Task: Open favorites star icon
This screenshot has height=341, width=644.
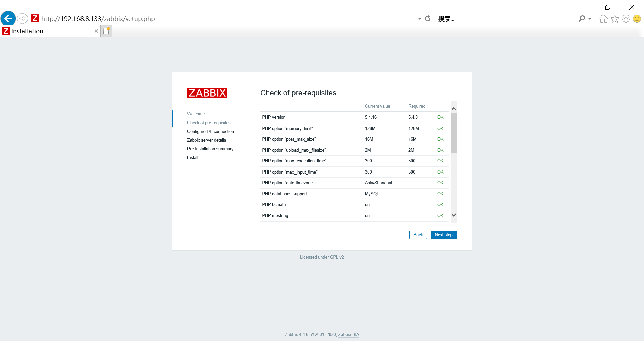Action: (615, 19)
